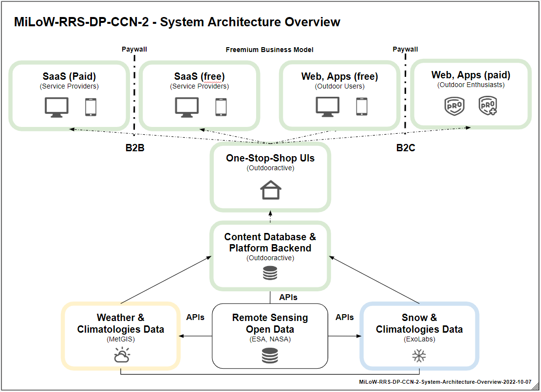Click the (ESA, NASA) label
541x392 pixels.
pos(270,339)
